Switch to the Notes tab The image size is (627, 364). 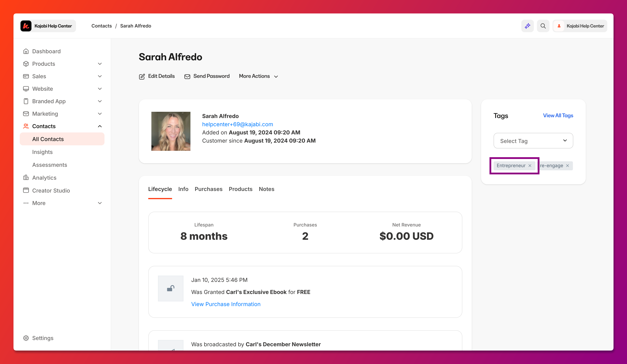tap(266, 189)
